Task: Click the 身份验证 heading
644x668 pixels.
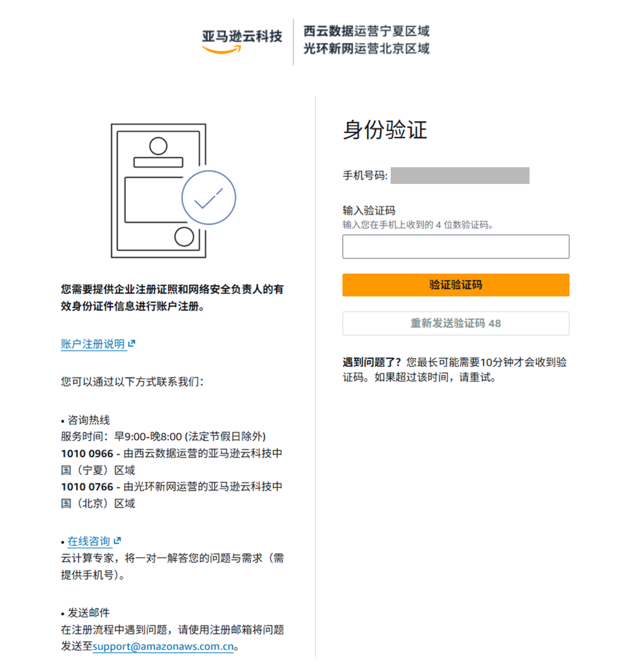Action: tap(385, 130)
